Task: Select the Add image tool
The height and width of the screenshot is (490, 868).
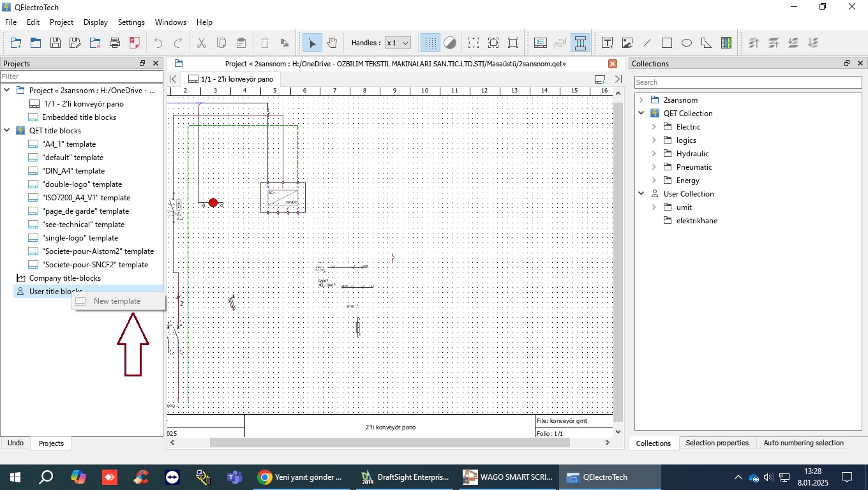Action: [x=627, y=43]
